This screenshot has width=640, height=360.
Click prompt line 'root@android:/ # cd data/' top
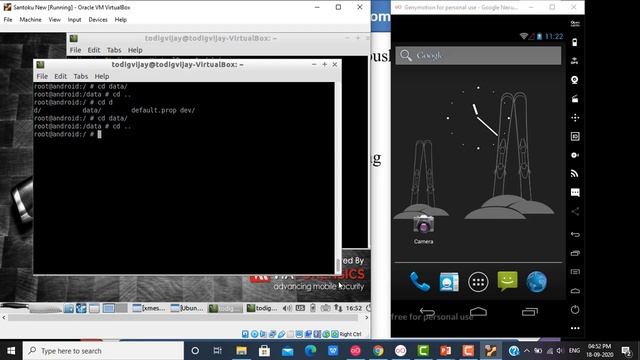click(81, 87)
